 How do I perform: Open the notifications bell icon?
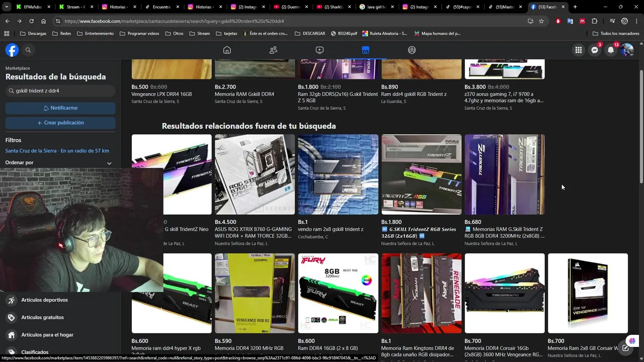click(611, 50)
